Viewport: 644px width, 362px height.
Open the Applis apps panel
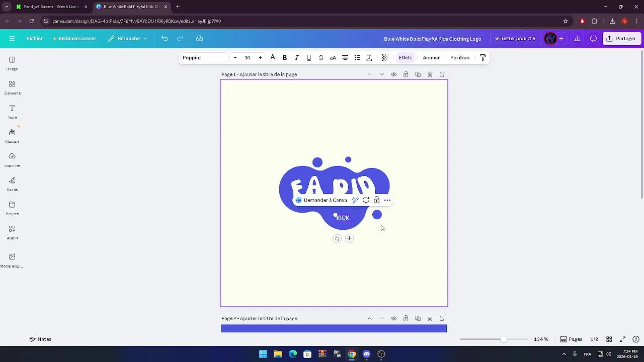[x=12, y=232]
